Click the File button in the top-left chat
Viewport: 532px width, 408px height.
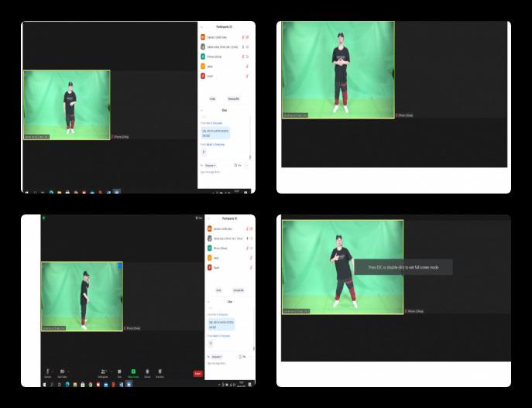tap(238, 165)
